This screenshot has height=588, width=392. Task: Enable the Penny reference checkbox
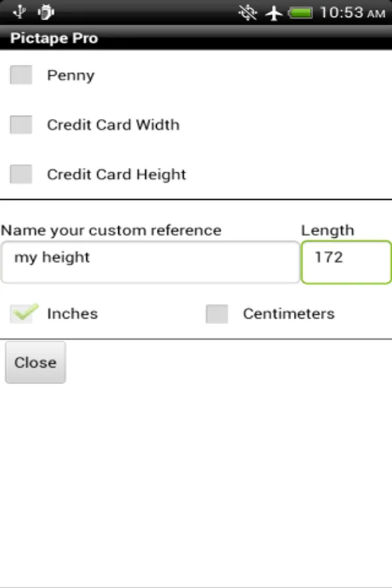(22, 75)
